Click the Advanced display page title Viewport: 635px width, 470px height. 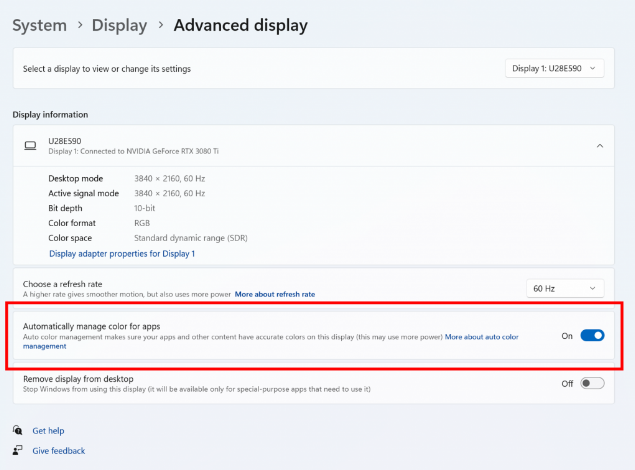[240, 25]
